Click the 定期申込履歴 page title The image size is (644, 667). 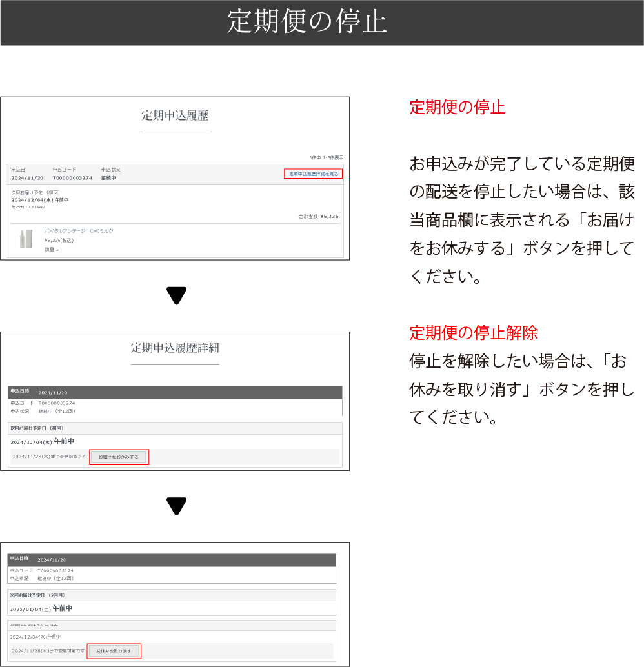[x=175, y=116]
